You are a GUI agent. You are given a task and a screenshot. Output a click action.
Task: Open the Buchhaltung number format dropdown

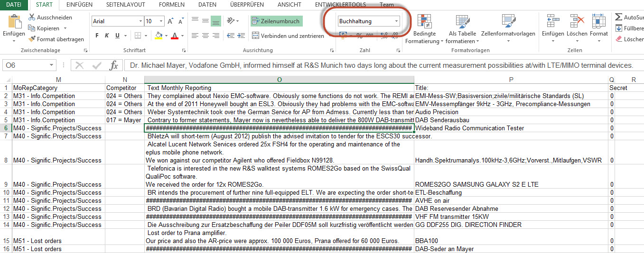coord(396,21)
